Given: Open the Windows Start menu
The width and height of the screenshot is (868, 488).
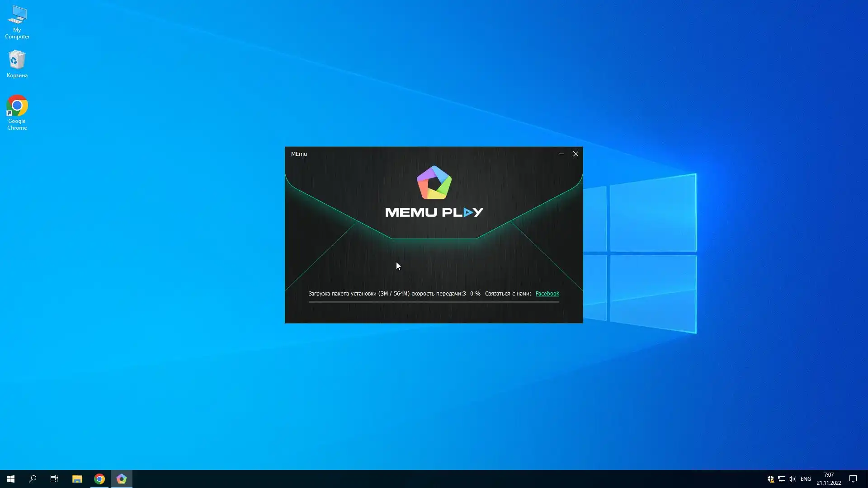Looking at the screenshot, I should (x=11, y=479).
